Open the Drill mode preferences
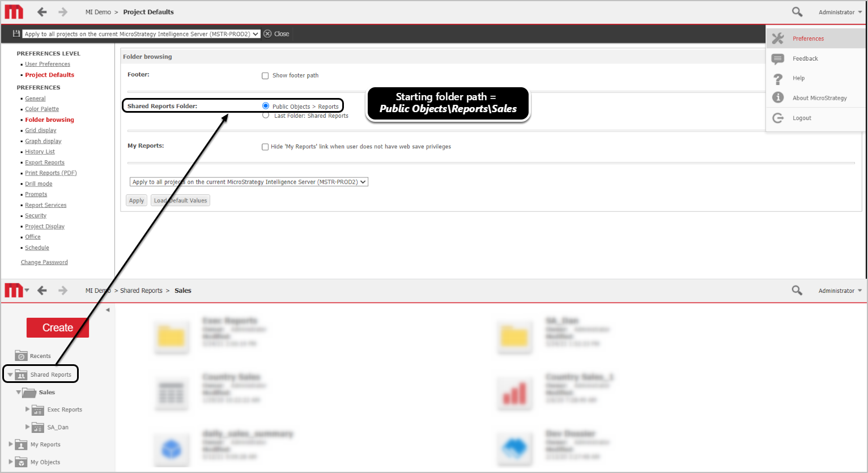868x473 pixels. (x=39, y=184)
